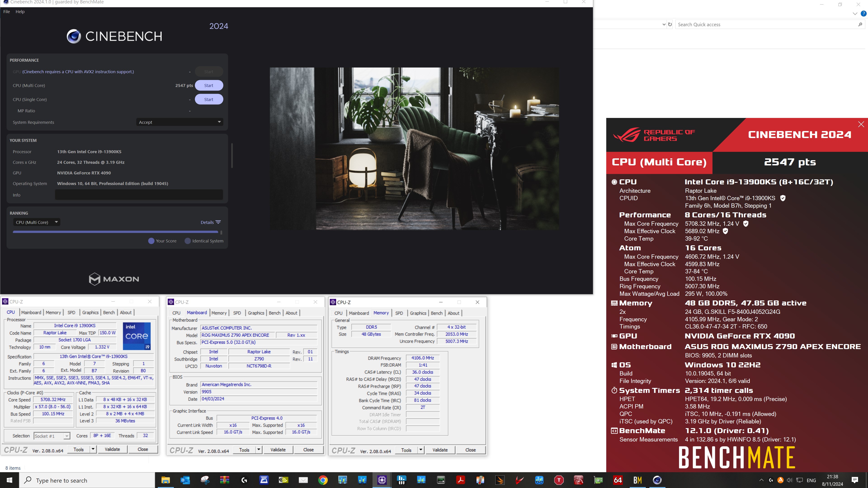
Task: Open File Explorer from the taskbar
Action: [165, 480]
